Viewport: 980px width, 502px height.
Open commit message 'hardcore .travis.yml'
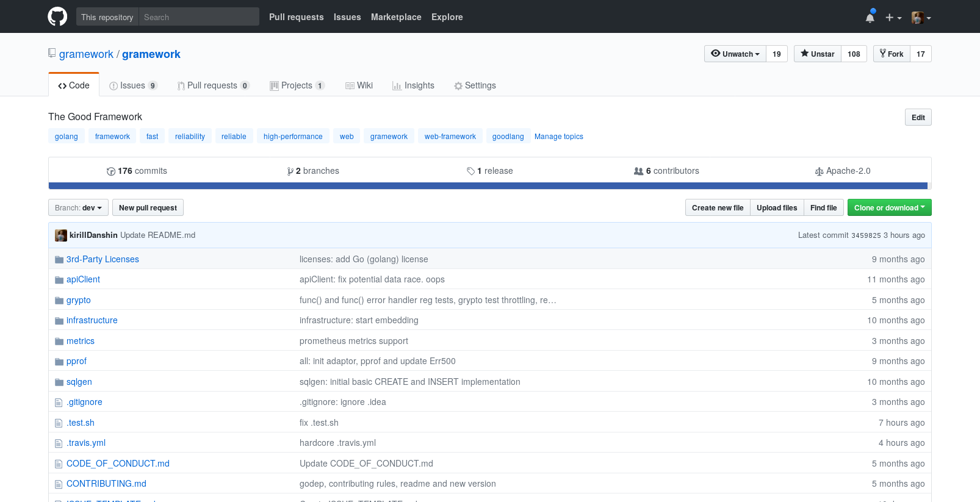pos(337,443)
